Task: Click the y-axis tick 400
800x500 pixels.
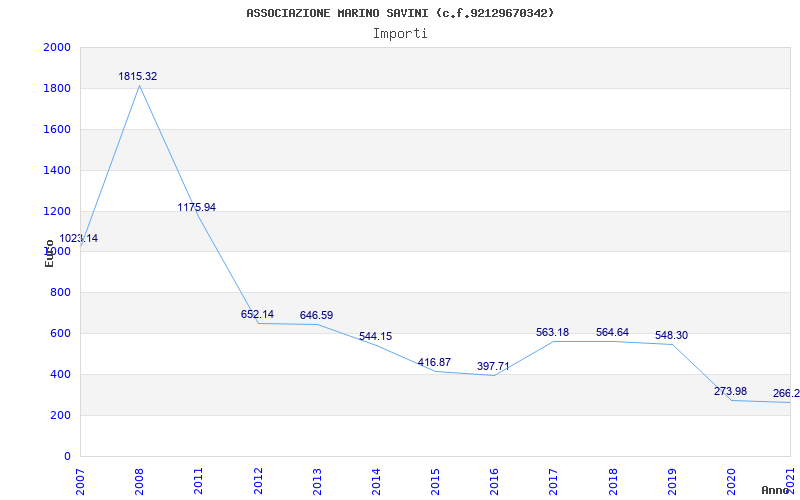Action: coord(60,374)
